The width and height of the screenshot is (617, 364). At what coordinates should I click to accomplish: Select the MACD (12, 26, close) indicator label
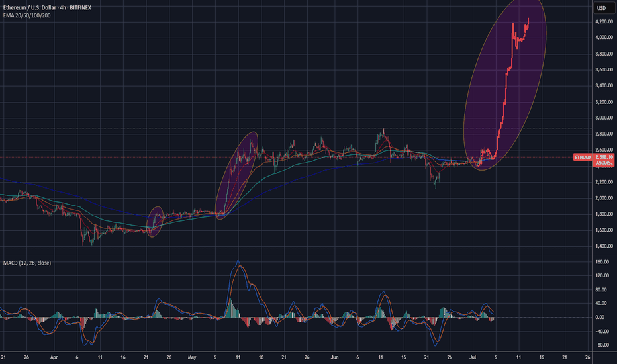pos(27,263)
